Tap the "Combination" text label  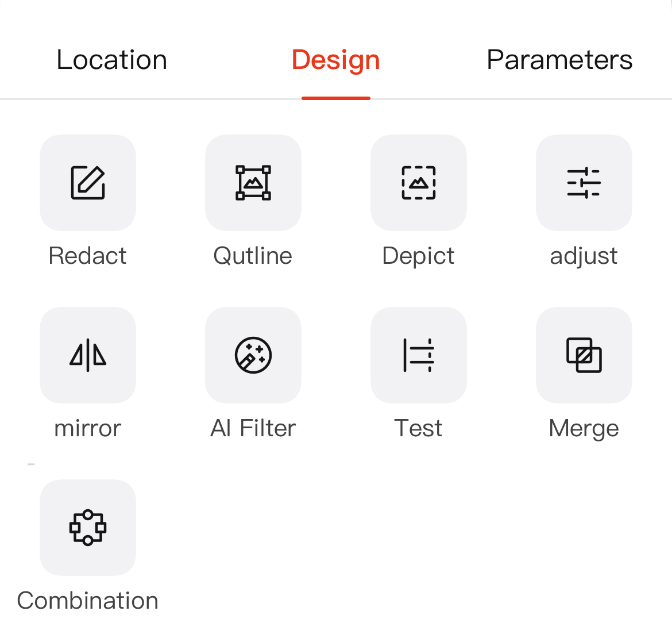tap(88, 601)
